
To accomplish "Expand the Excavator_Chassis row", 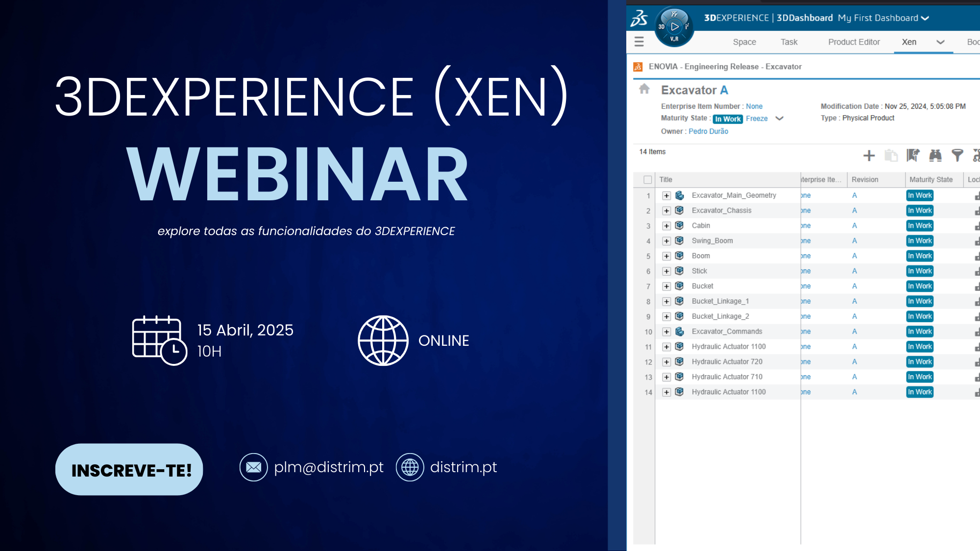I will point(666,211).
